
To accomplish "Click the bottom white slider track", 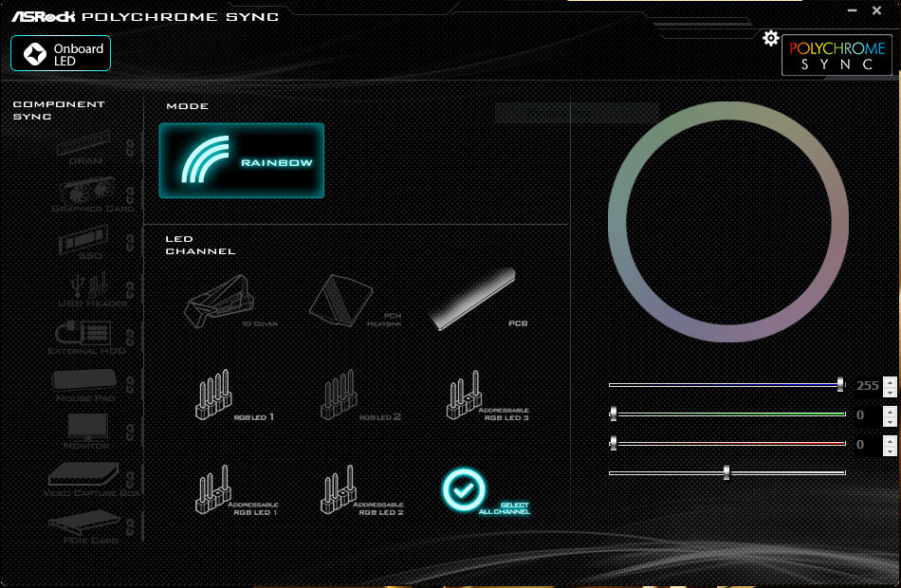I will [x=726, y=472].
